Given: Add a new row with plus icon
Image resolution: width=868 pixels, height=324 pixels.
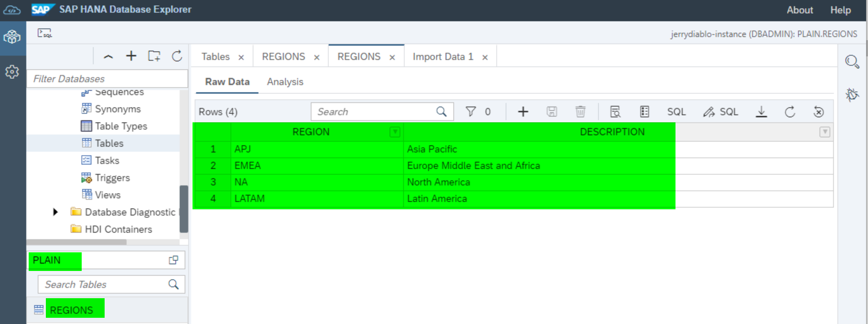Looking at the screenshot, I should (523, 111).
